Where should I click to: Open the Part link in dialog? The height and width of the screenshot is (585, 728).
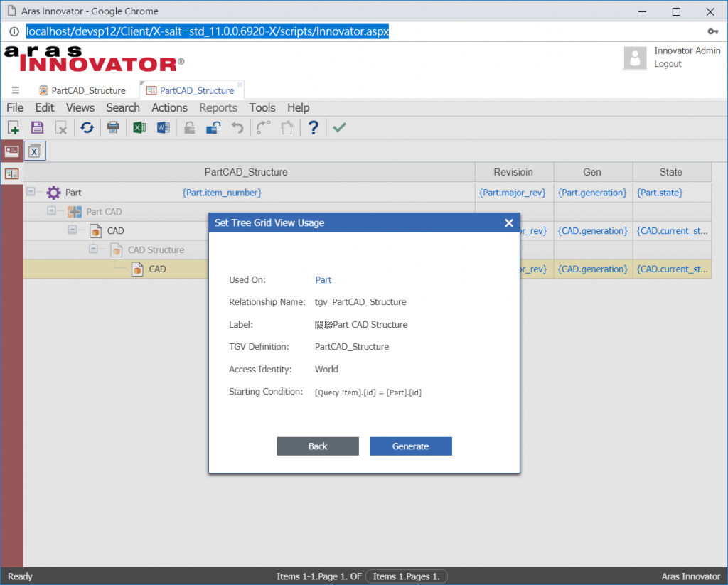coord(323,280)
